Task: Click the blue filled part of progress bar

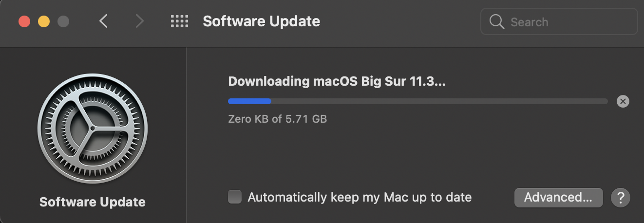Action: 249,101
